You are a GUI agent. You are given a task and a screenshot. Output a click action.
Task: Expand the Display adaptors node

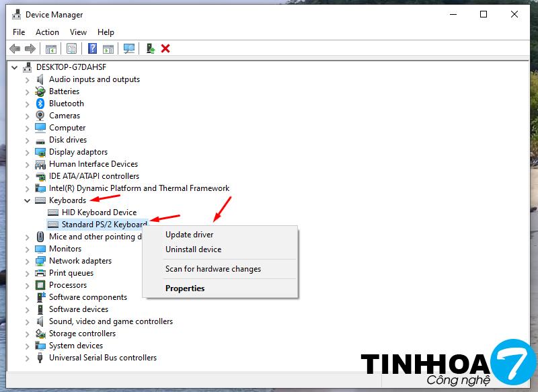[28, 152]
